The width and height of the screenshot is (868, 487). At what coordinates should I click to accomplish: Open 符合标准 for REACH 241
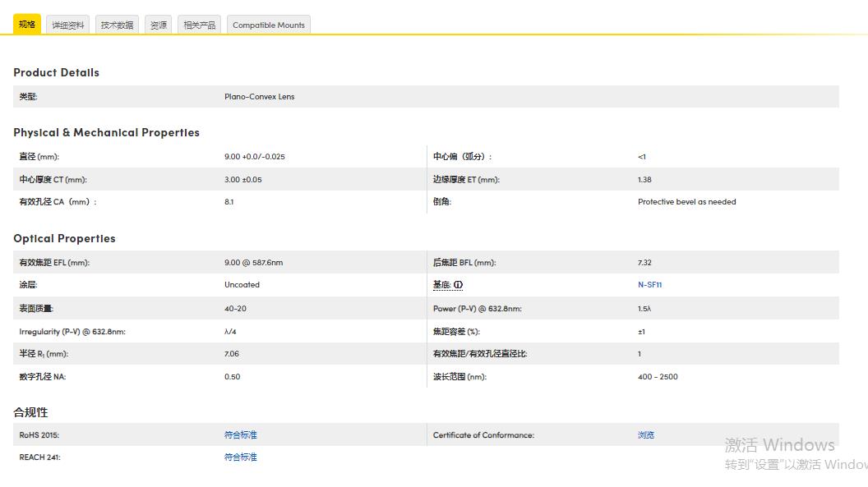(240, 457)
